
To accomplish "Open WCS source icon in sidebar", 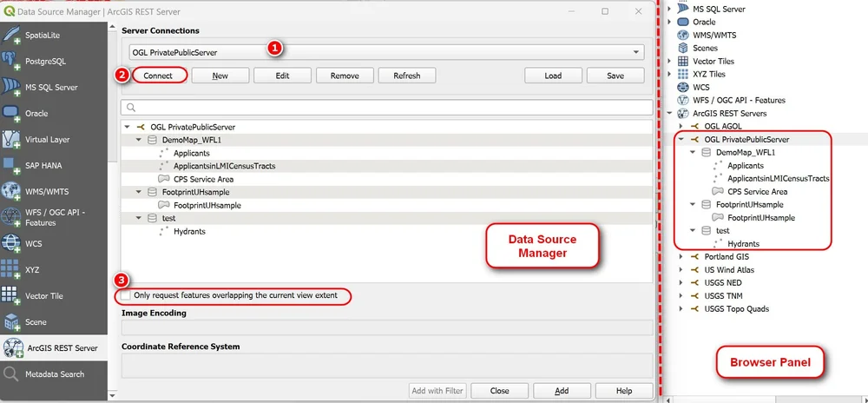I will (x=11, y=243).
